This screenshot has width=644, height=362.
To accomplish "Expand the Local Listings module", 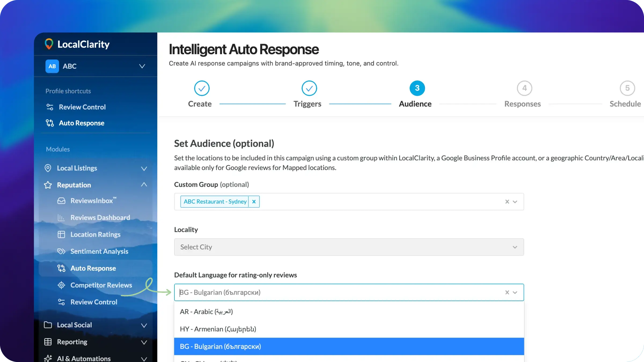I will [144, 168].
